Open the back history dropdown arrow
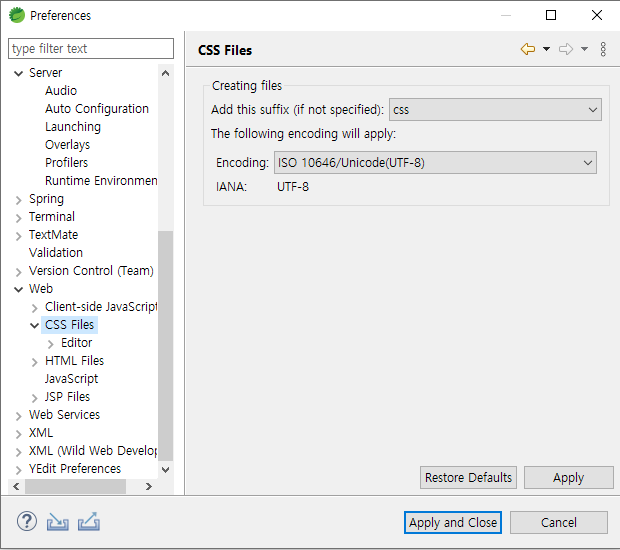620x550 pixels. point(546,49)
